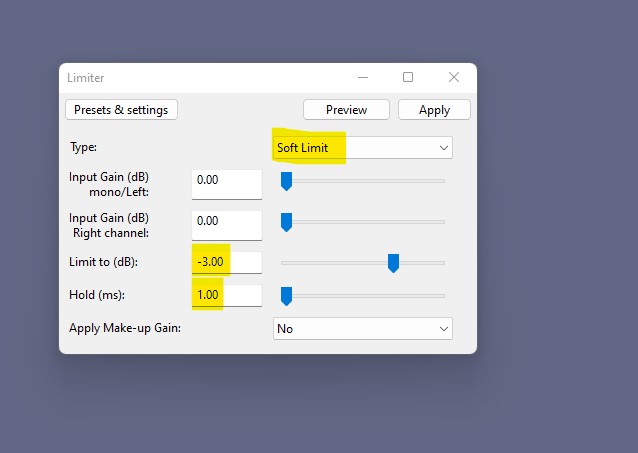
Task: Click the Hold (ms) slider handle
Action: [x=286, y=296]
